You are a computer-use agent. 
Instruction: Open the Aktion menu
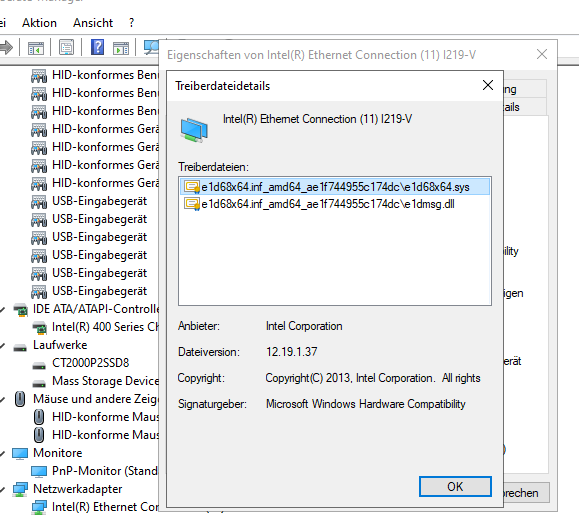(x=39, y=23)
